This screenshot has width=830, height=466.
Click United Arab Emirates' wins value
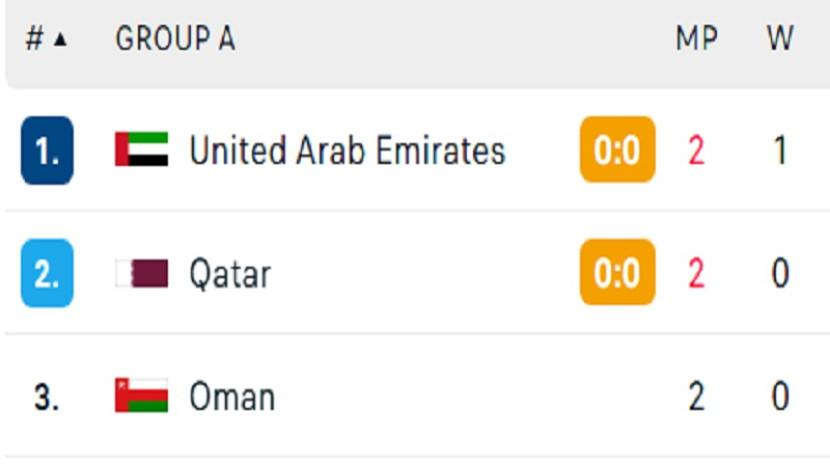click(780, 151)
